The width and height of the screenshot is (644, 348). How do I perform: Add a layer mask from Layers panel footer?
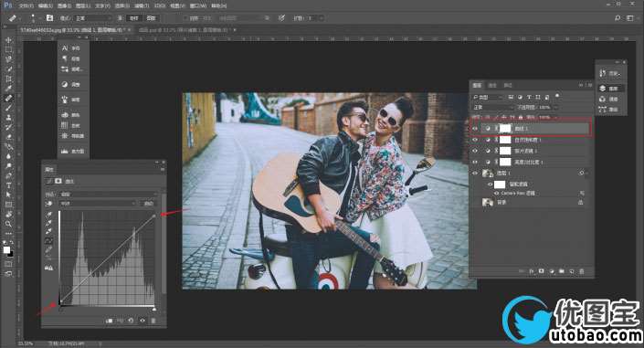542,271
